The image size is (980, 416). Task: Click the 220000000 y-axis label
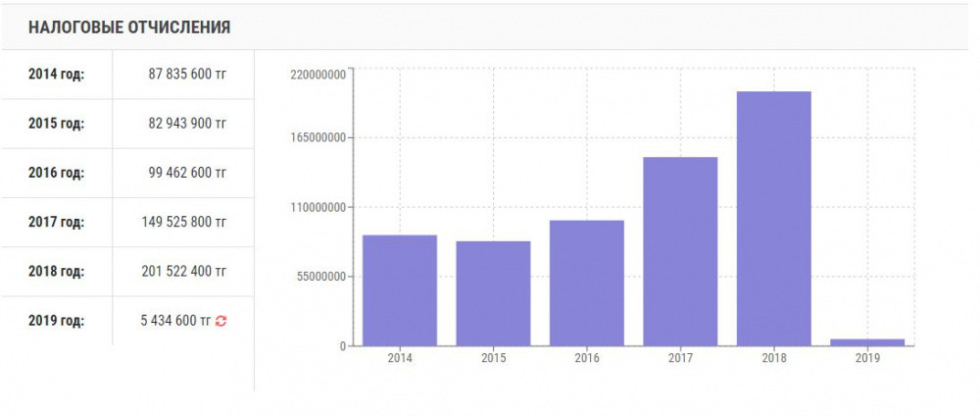tap(318, 75)
